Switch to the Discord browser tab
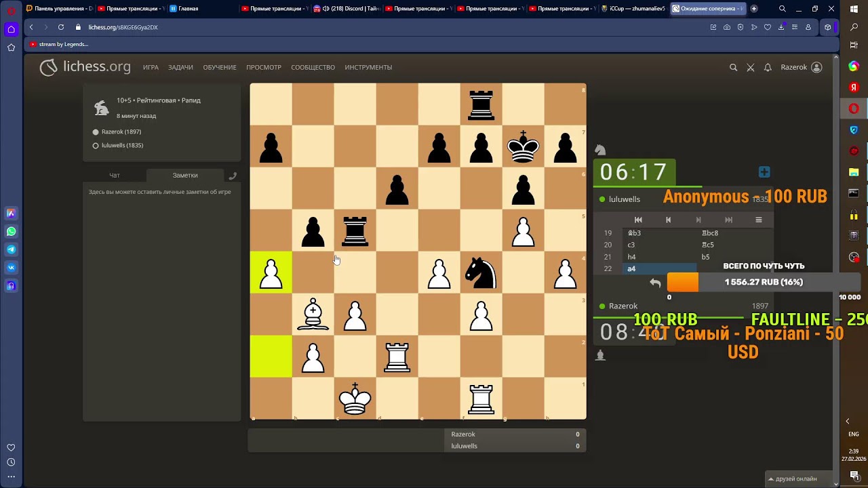Image resolution: width=868 pixels, height=488 pixels. pos(347,9)
